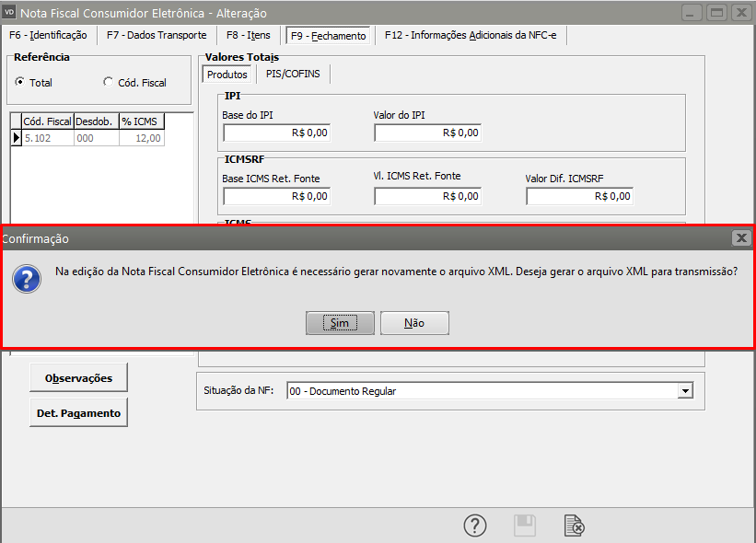This screenshot has width=756, height=543.
Task: Click the application logo icon in title bar
Action: [x=9, y=13]
